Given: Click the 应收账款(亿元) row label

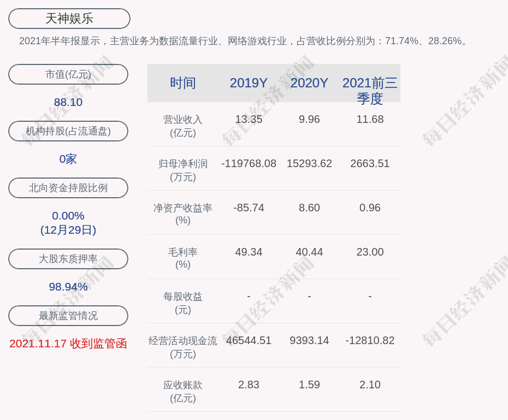Looking at the screenshot, I should click(x=183, y=391).
